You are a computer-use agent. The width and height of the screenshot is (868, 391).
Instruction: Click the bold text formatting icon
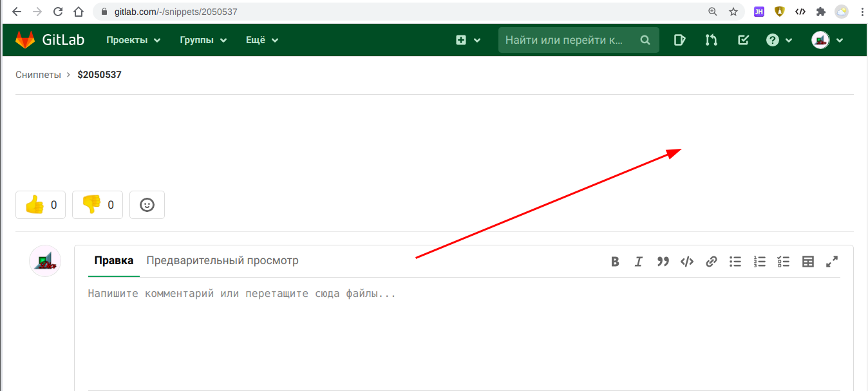[x=615, y=262]
